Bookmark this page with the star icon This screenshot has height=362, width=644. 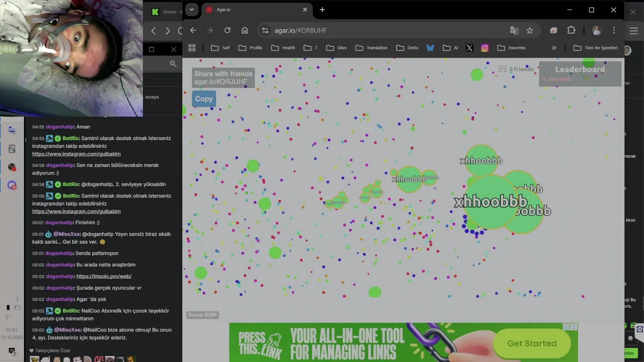point(530,30)
